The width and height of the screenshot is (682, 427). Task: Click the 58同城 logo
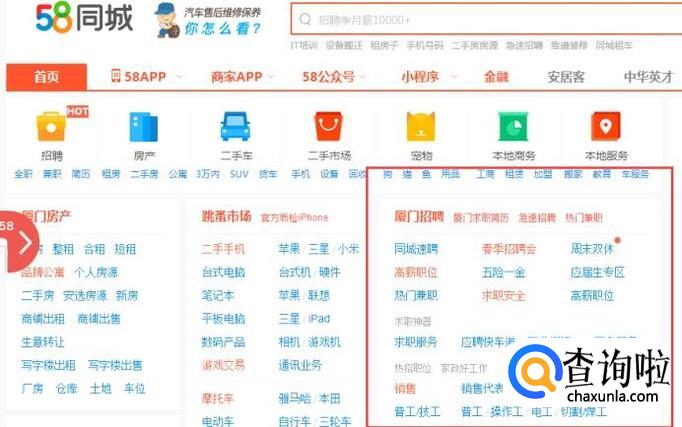click(x=84, y=17)
